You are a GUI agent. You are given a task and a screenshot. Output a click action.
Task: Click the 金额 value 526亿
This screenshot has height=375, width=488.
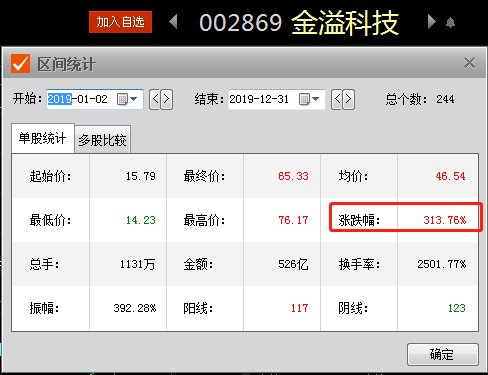pos(293,264)
